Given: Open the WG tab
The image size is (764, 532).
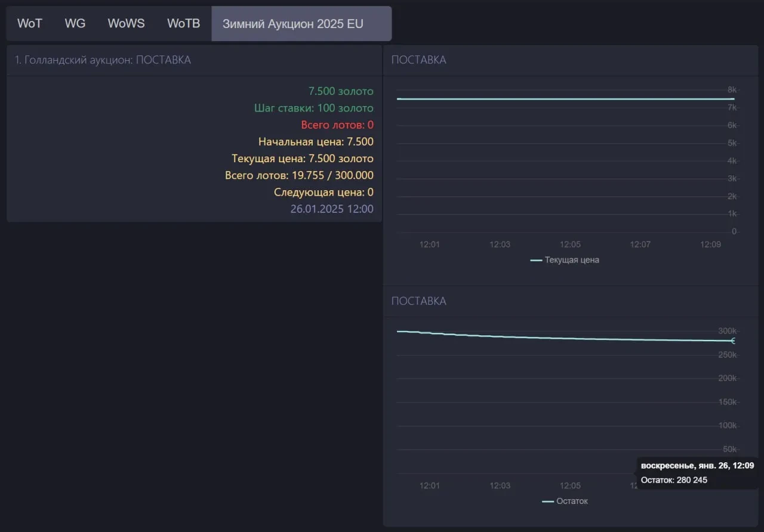Looking at the screenshot, I should 75,24.
